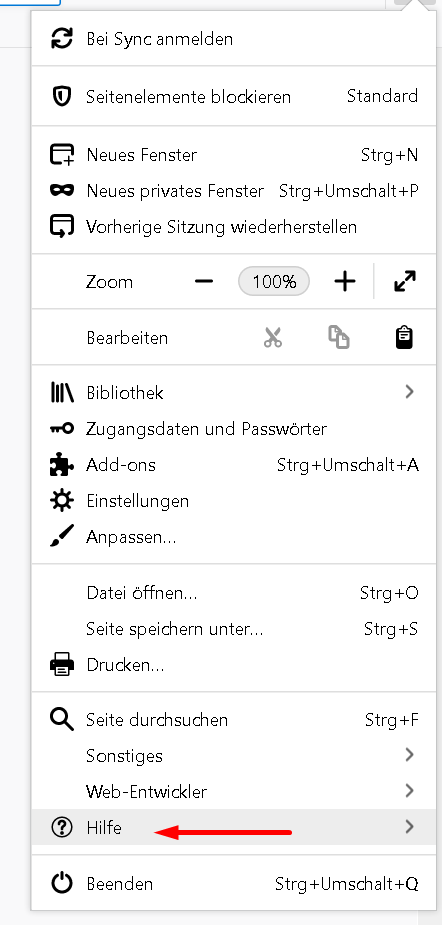Expand the Bibliothek submenu arrow
442x925 pixels.
(x=410, y=392)
